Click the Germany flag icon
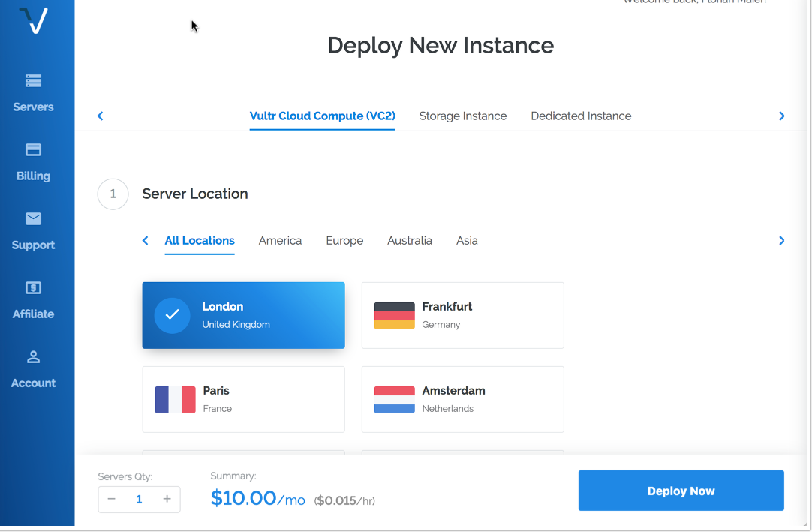Screen dimensions: 812x532 pyautogui.click(x=395, y=315)
